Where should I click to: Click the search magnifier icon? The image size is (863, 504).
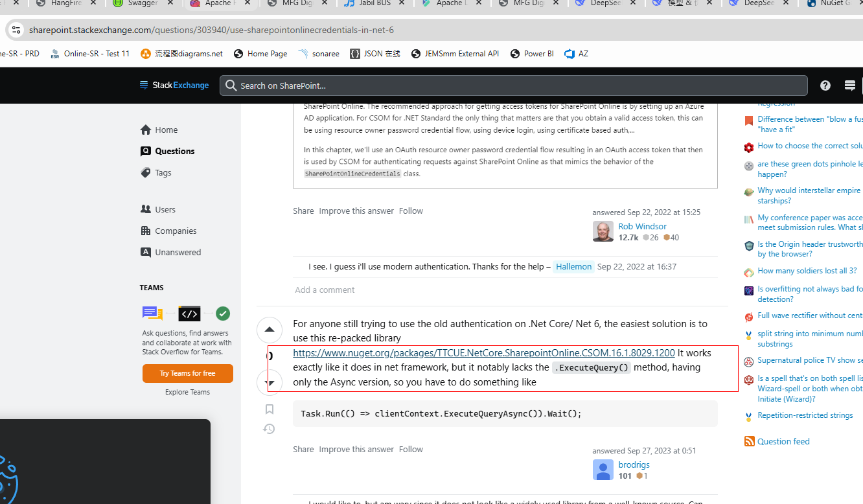pos(231,86)
